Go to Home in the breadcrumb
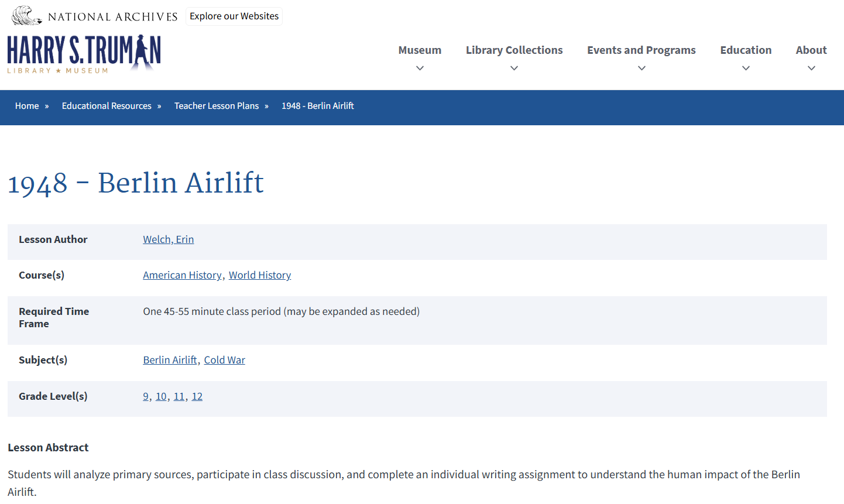 (x=27, y=106)
